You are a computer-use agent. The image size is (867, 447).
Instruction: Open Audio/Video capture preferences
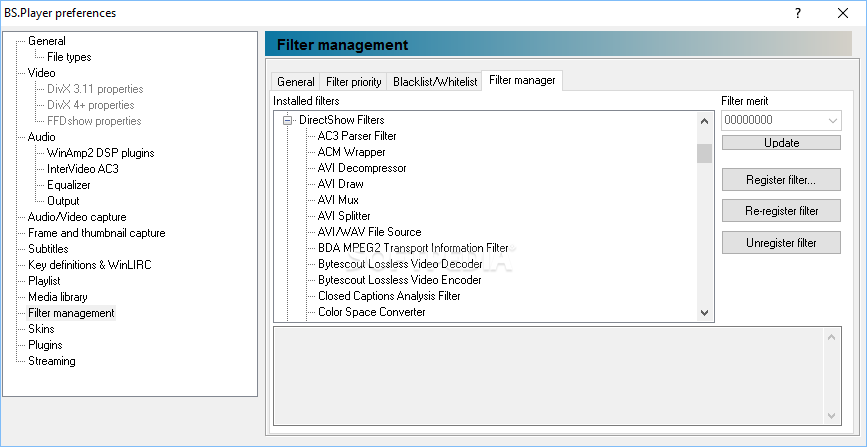point(77,217)
